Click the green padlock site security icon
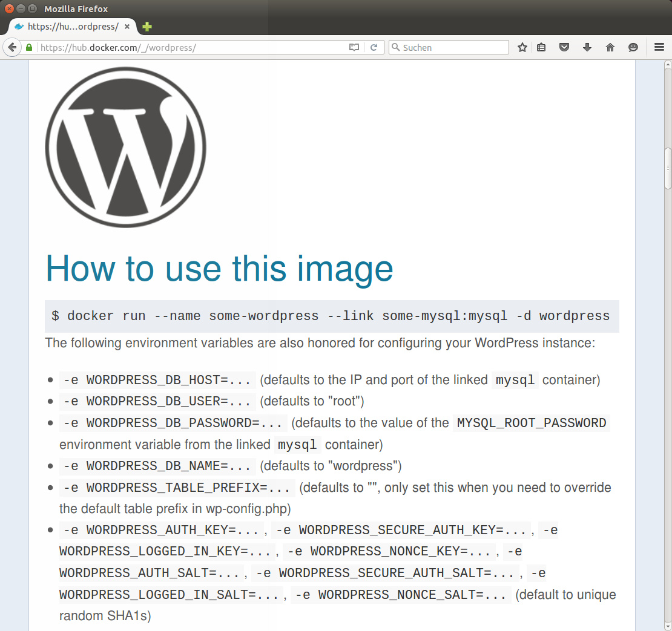This screenshot has height=631, width=672. 28,47
